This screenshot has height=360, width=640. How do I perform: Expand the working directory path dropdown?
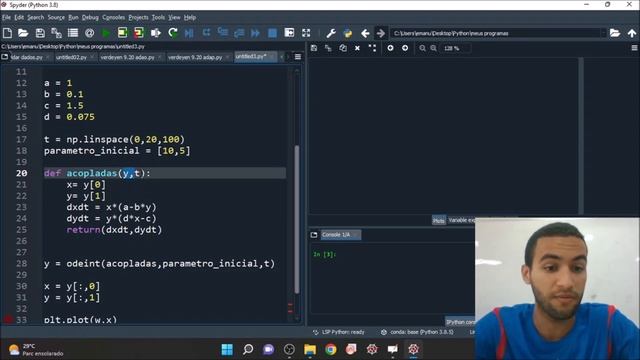tap(603, 33)
